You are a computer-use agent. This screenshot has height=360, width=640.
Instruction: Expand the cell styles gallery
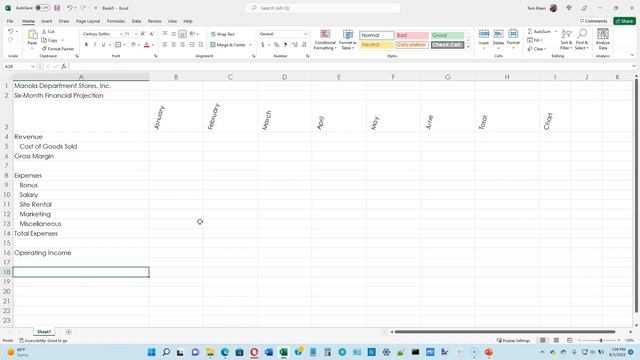click(x=468, y=47)
